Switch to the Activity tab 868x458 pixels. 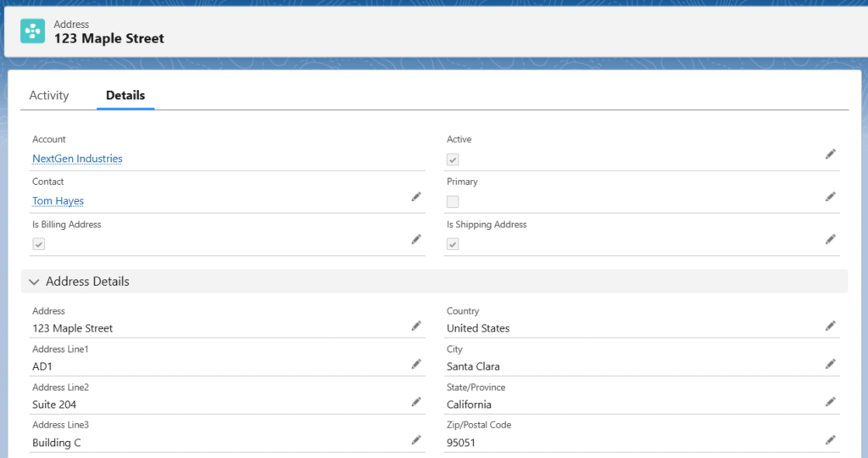[x=49, y=96]
